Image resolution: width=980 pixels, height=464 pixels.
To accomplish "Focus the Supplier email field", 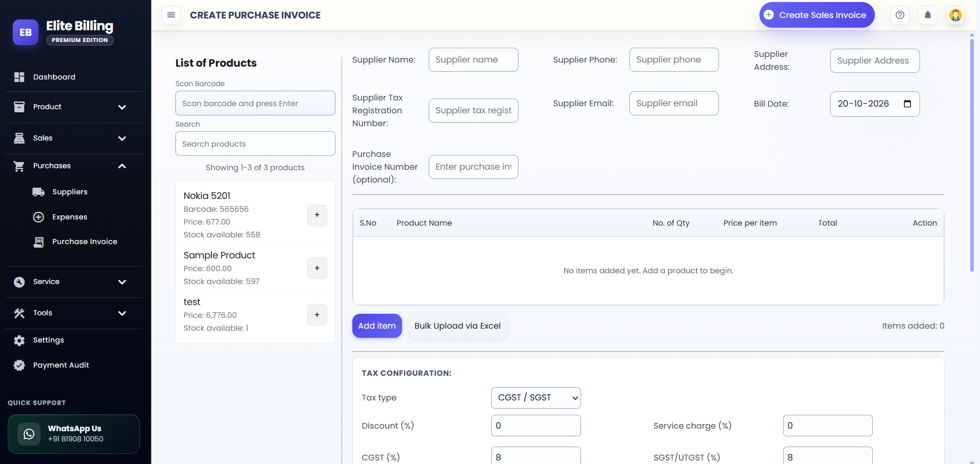I will pyautogui.click(x=674, y=103).
